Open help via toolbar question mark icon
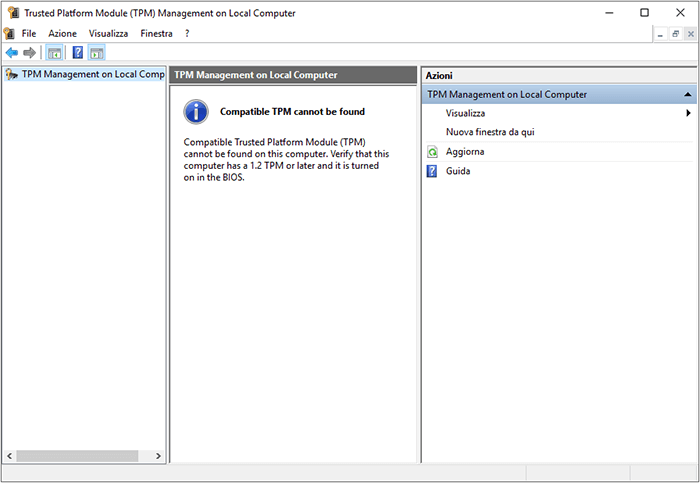The image size is (700, 483). pos(78,53)
